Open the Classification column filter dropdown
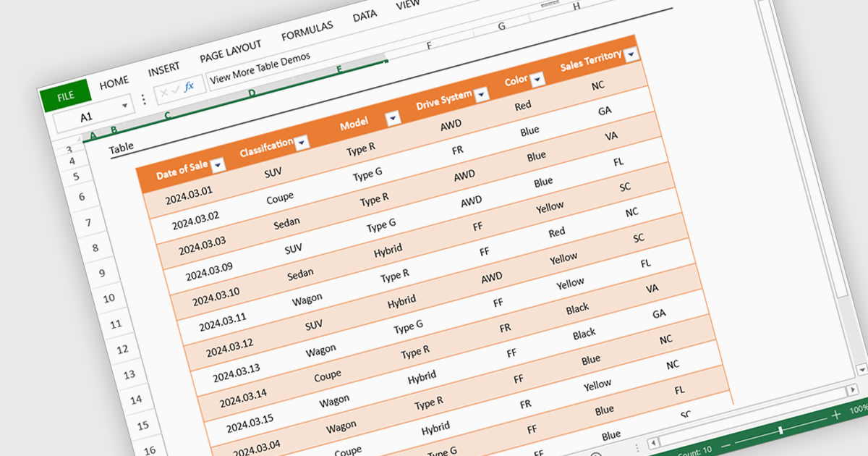This screenshot has width=868, height=456. click(x=302, y=143)
